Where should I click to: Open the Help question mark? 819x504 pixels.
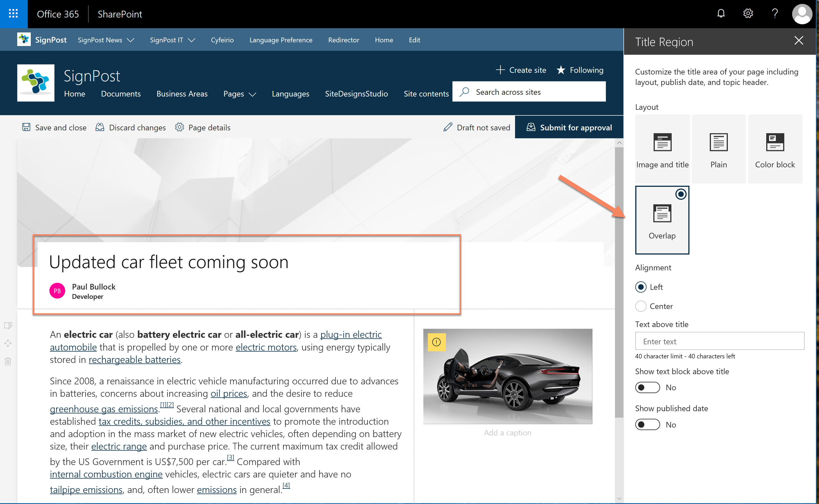[775, 14]
